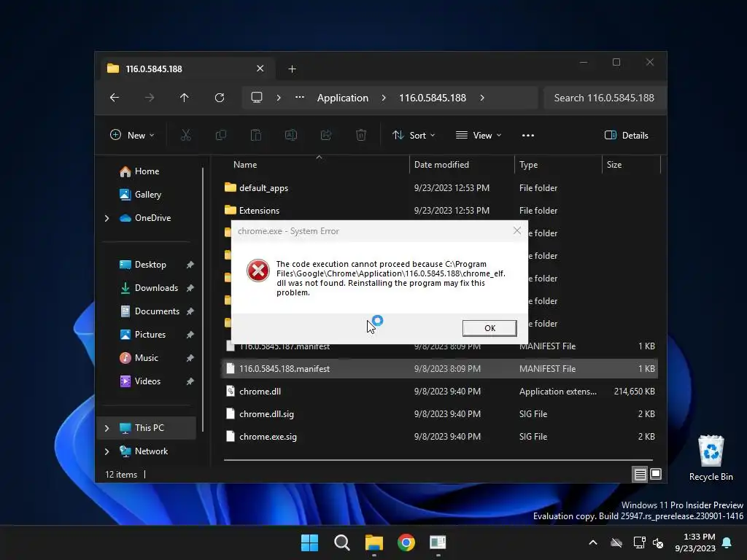
Task: Click the pin icon next to Downloads
Action: [x=190, y=288]
